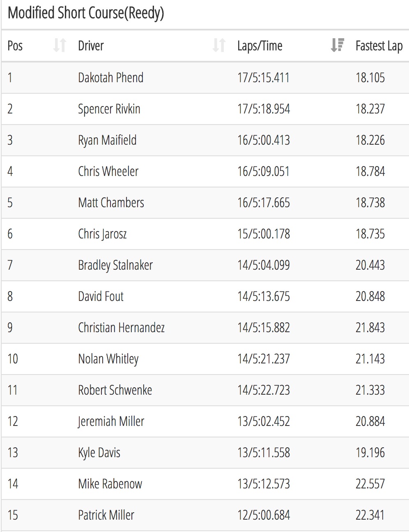This screenshot has height=532, width=409.
Task: Click the Driver column sort arrows icon
Action: [x=219, y=45]
